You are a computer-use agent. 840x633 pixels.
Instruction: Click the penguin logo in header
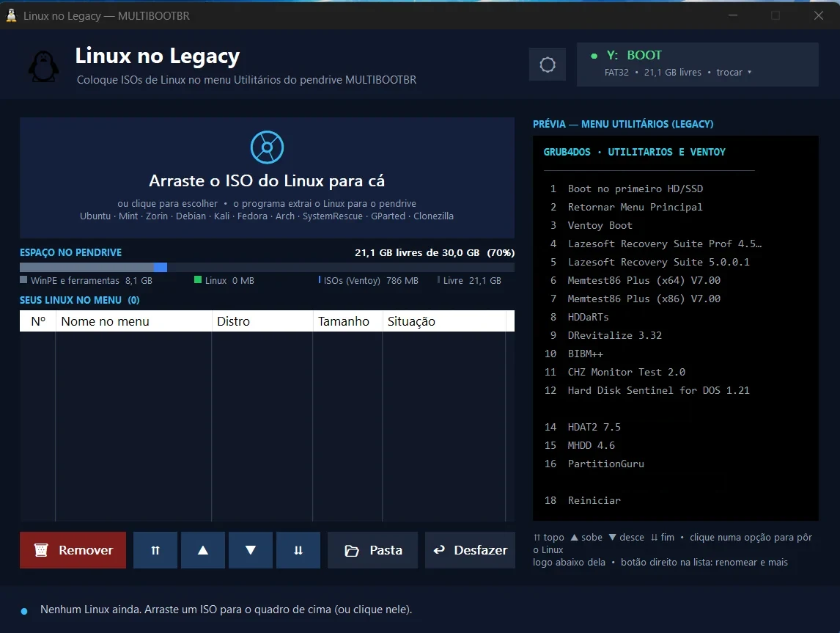click(43, 67)
